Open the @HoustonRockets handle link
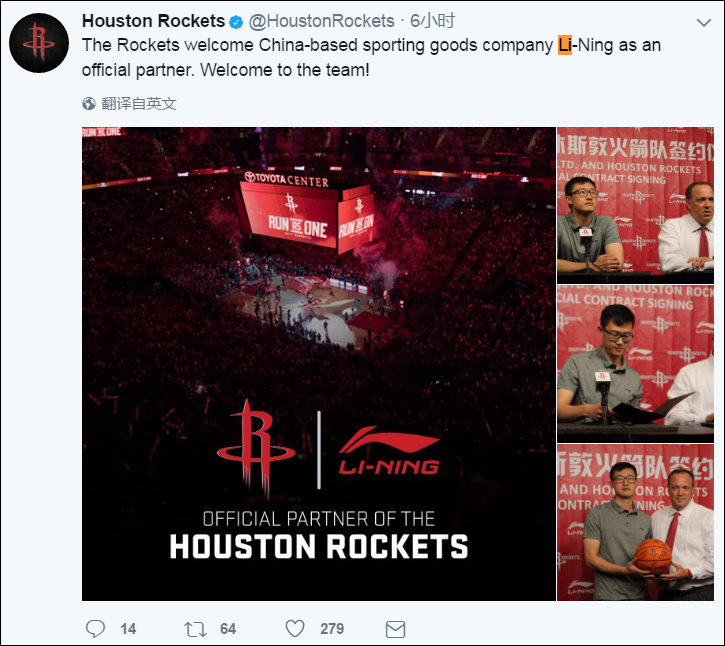This screenshot has width=725, height=646. point(321,21)
